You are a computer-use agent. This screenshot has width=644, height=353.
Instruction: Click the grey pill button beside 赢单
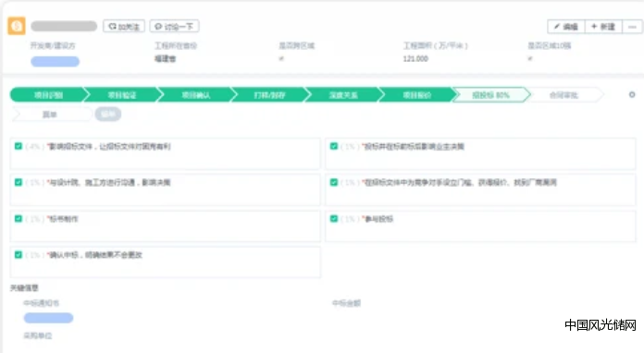[x=108, y=114]
